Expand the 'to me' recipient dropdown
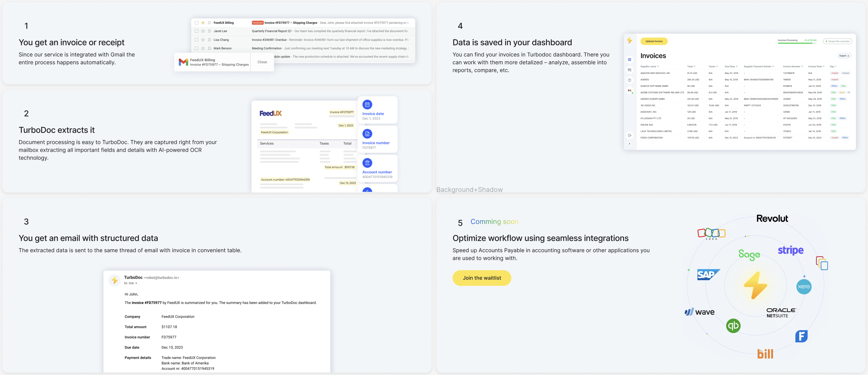868x375 pixels. (x=136, y=283)
